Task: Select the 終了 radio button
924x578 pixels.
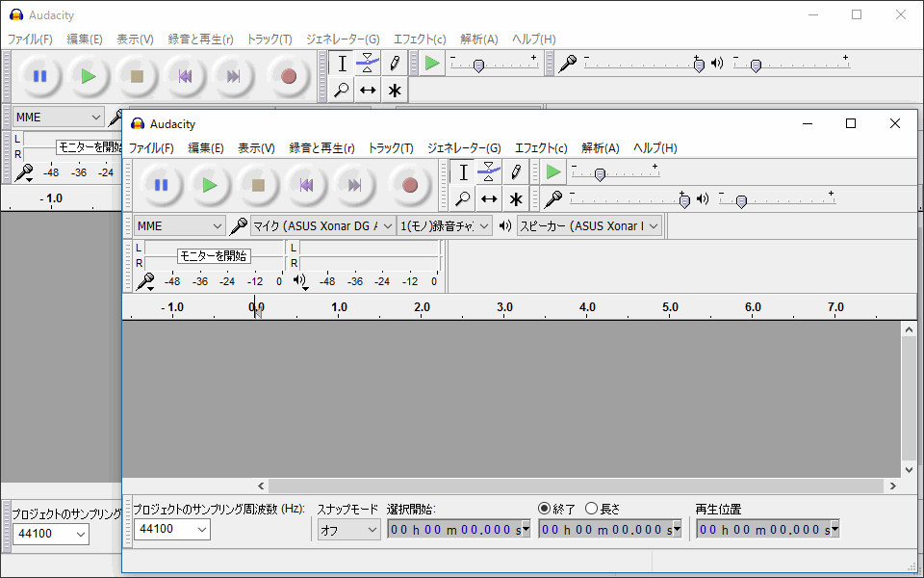Action: point(544,509)
